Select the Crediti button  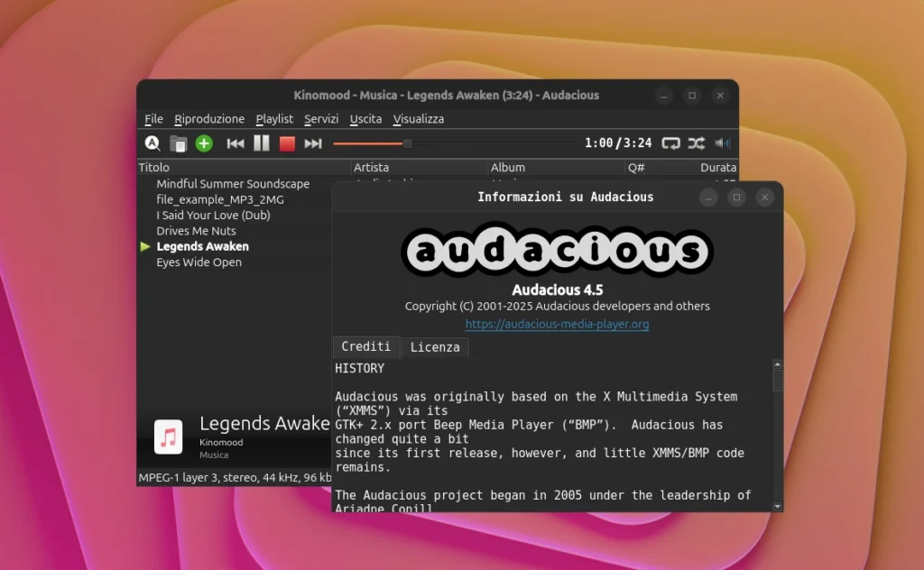366,346
